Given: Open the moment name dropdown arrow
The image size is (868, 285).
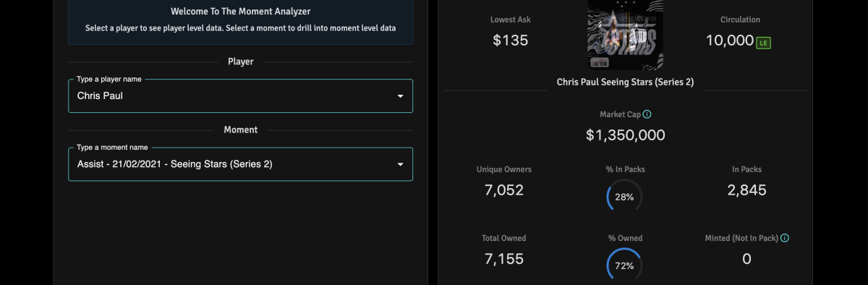Looking at the screenshot, I should coord(400,164).
